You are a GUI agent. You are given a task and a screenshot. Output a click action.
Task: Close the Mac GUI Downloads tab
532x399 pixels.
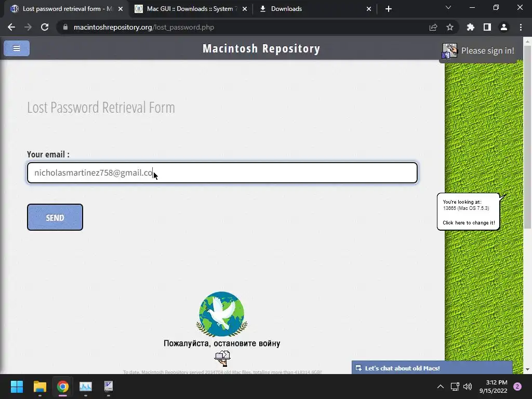245,9
